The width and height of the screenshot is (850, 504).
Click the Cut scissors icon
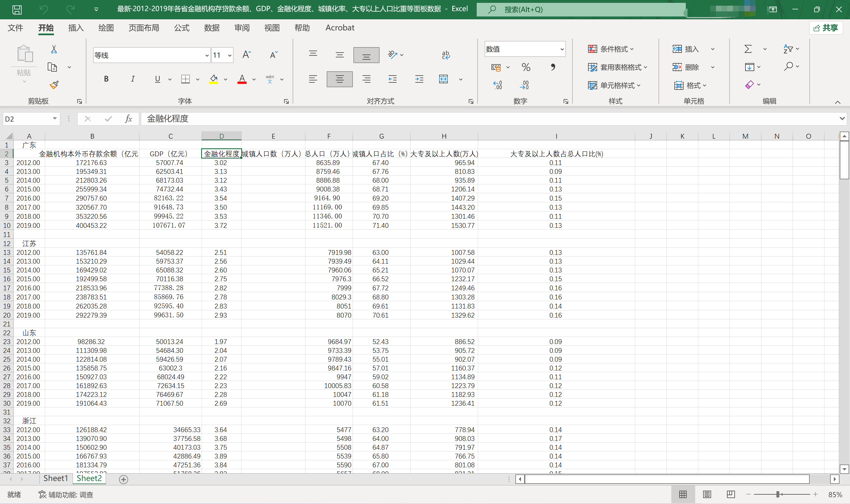pyautogui.click(x=54, y=50)
